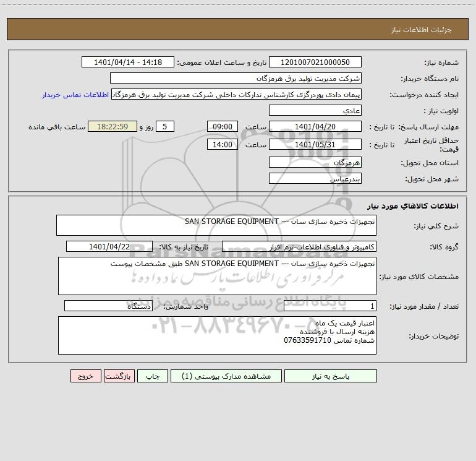Click delivery city field بندرعباس
Screen dimensions: 476x461
(315, 178)
